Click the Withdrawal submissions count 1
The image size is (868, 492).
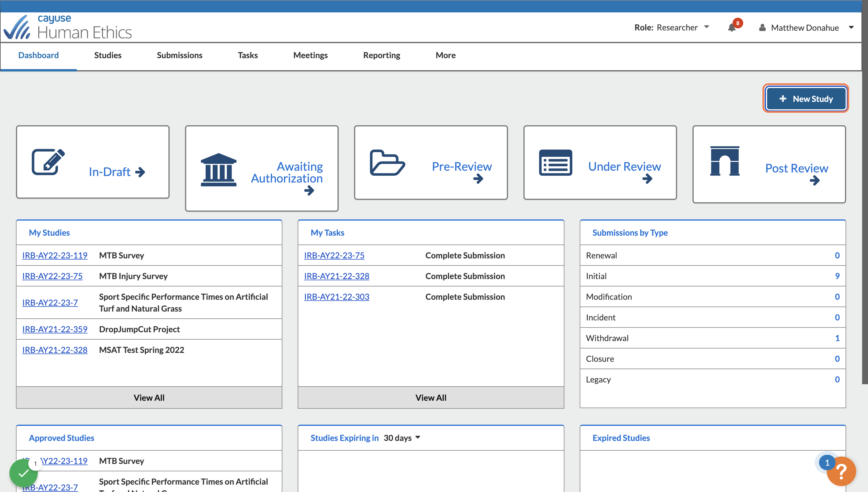point(837,338)
